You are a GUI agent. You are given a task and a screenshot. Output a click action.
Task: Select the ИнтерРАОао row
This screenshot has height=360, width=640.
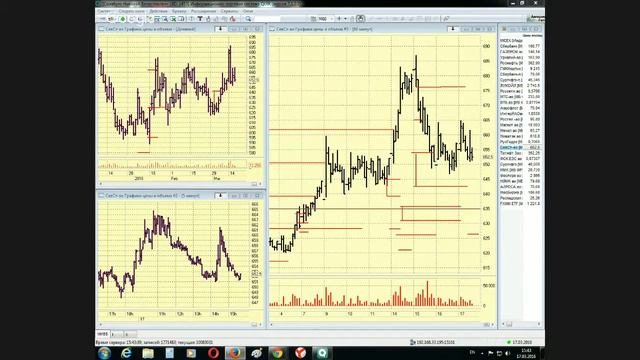[x=520, y=113]
